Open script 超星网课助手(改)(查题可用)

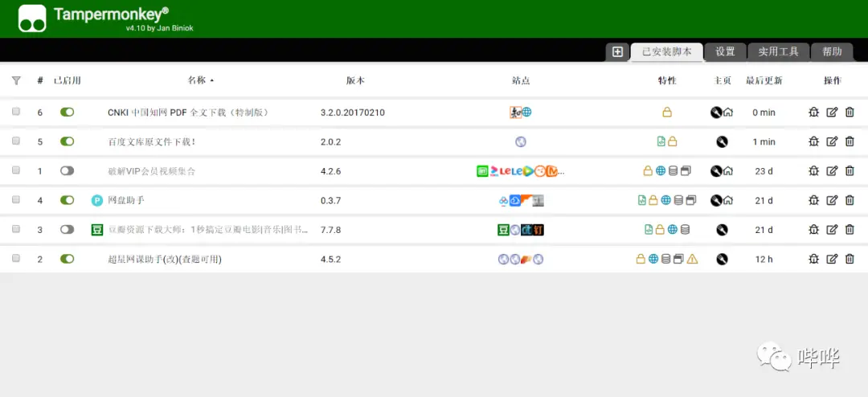(165, 259)
